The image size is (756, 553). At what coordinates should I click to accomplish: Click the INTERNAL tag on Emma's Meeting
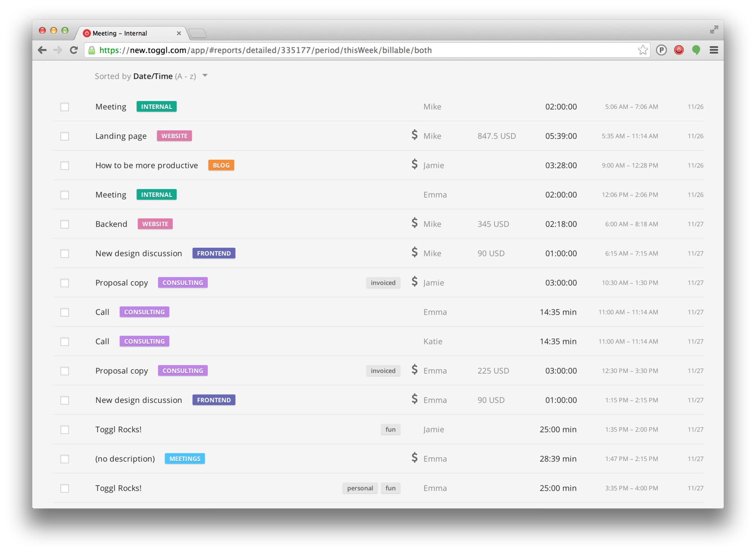click(x=157, y=195)
